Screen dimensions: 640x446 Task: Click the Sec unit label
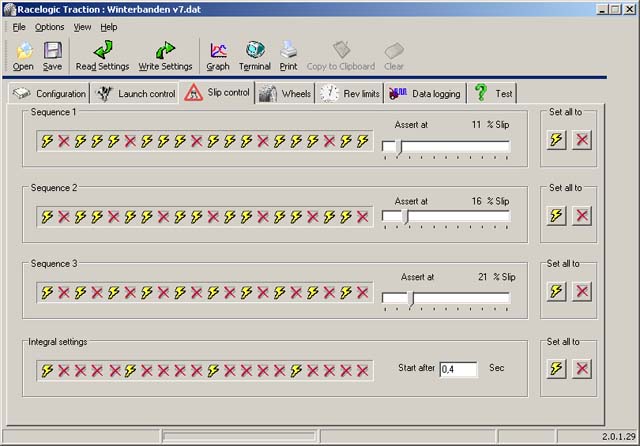coord(496,368)
